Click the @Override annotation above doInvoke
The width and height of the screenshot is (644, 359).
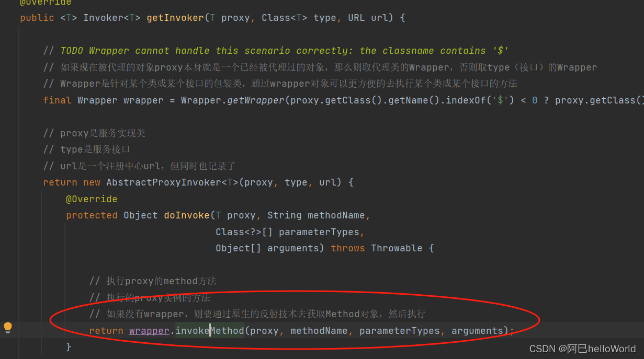tap(92, 199)
